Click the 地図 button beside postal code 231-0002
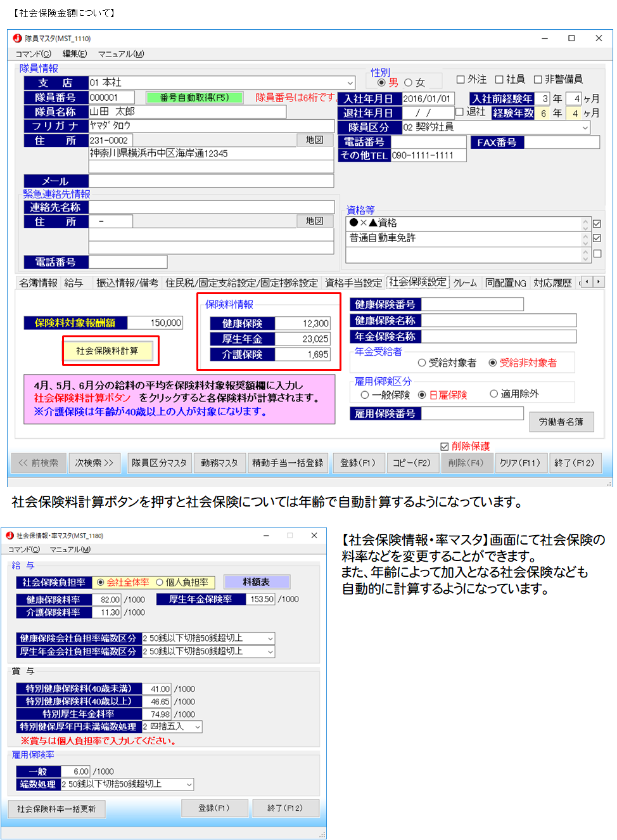The width and height of the screenshot is (617, 840). pos(314,140)
